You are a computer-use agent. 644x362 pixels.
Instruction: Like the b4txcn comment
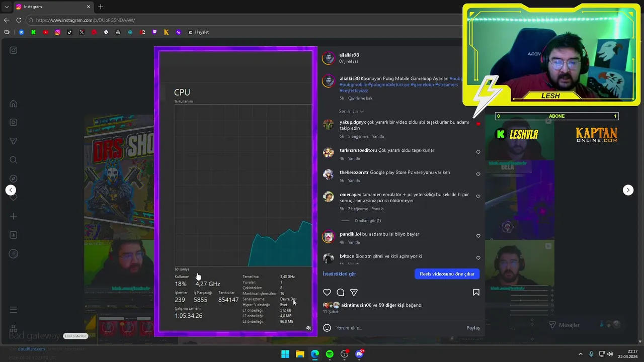478,258
